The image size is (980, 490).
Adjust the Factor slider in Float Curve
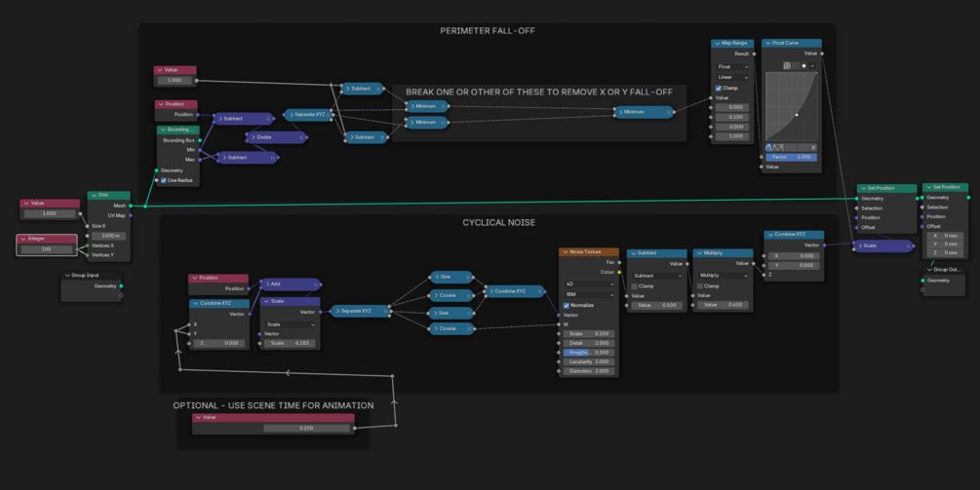click(x=791, y=157)
